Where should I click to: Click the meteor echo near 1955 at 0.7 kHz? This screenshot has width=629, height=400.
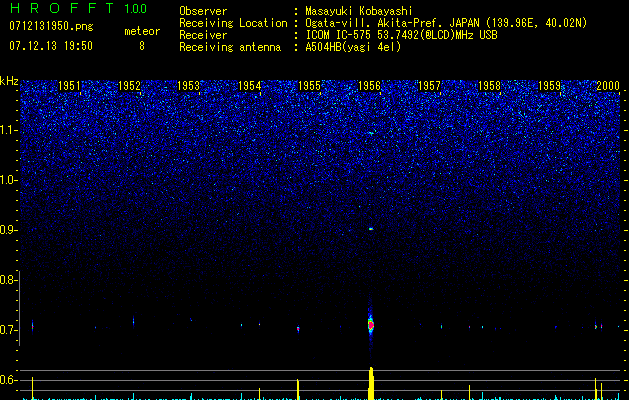[x=298, y=329]
